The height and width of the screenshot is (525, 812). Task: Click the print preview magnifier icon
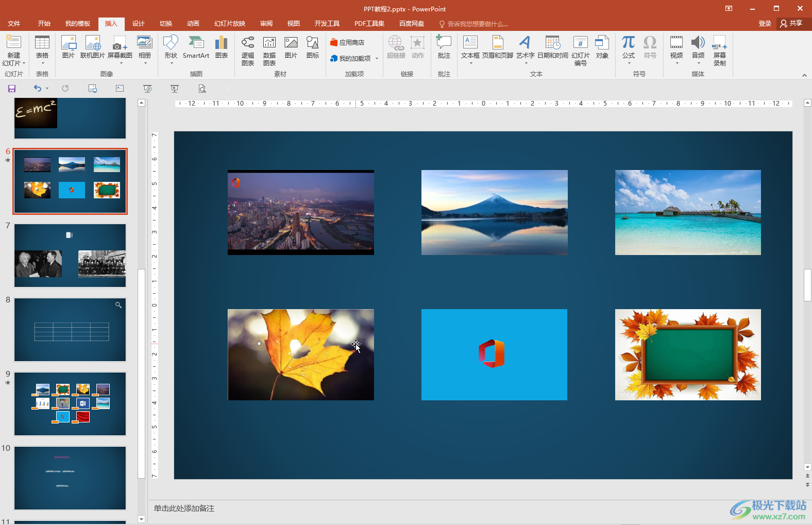point(202,89)
